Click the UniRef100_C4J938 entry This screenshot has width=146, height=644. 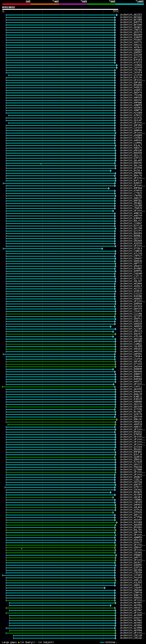[131, 75]
